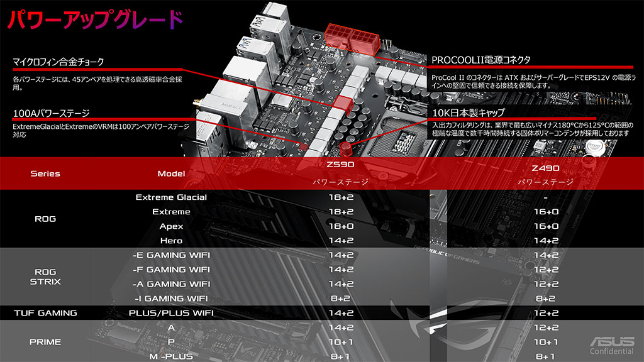Viewport: 644px width, 362px height.
Task: Select the 'PRIME' series label
Action: pos(45,342)
